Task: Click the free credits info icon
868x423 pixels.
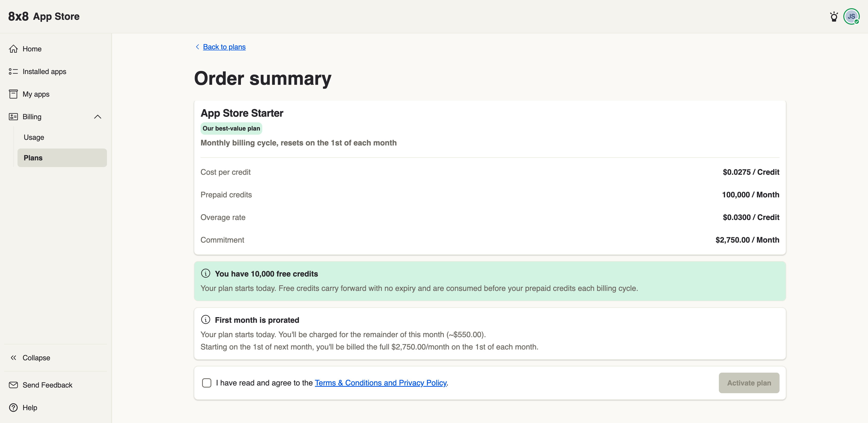Action: coord(205,273)
